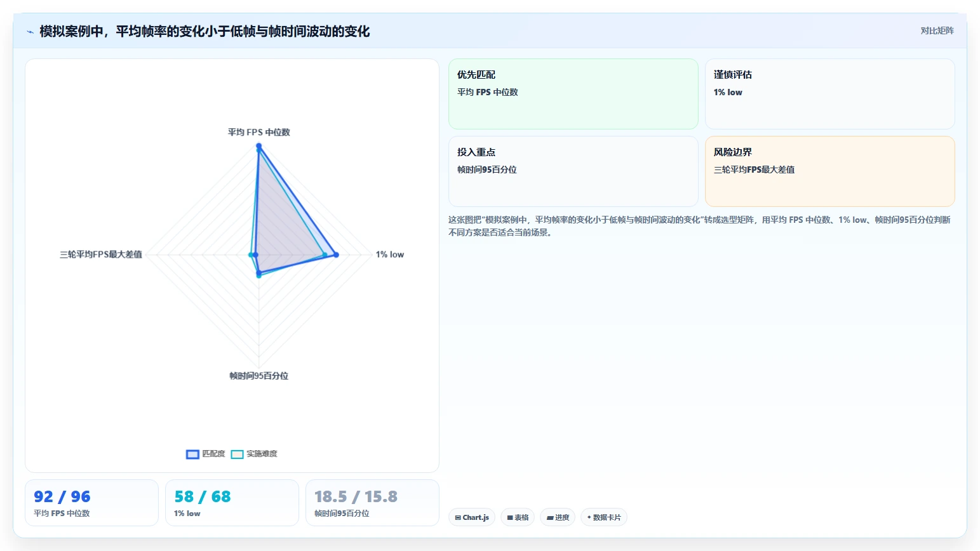Open the 投入重点 card
This screenshot has height=551, width=980.
click(574, 171)
